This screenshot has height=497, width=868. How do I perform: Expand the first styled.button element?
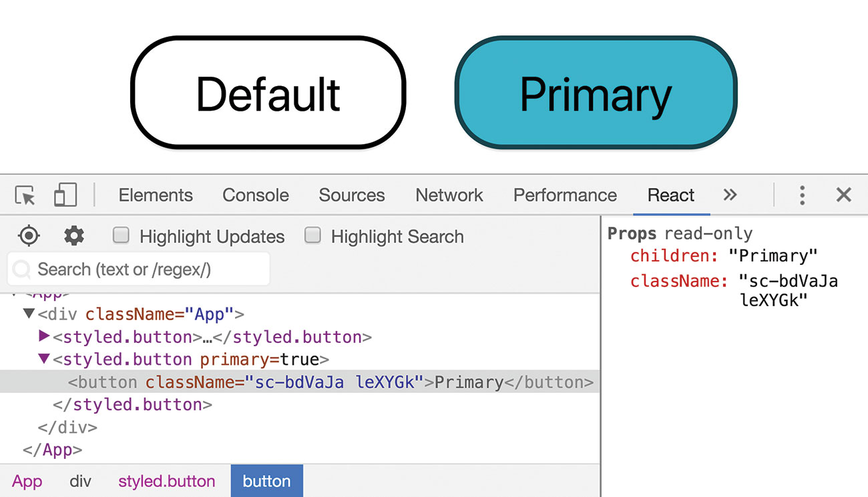point(44,337)
